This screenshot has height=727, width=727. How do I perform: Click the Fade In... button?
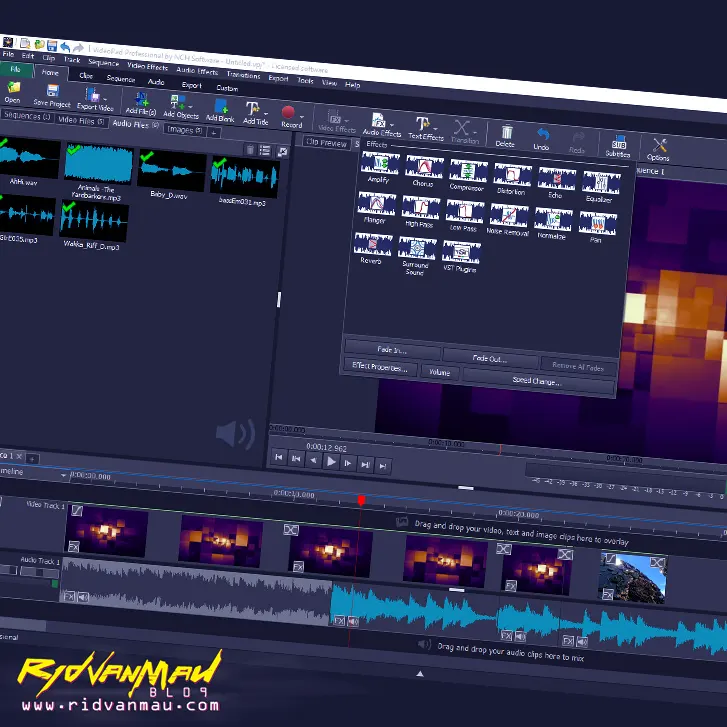click(x=392, y=350)
